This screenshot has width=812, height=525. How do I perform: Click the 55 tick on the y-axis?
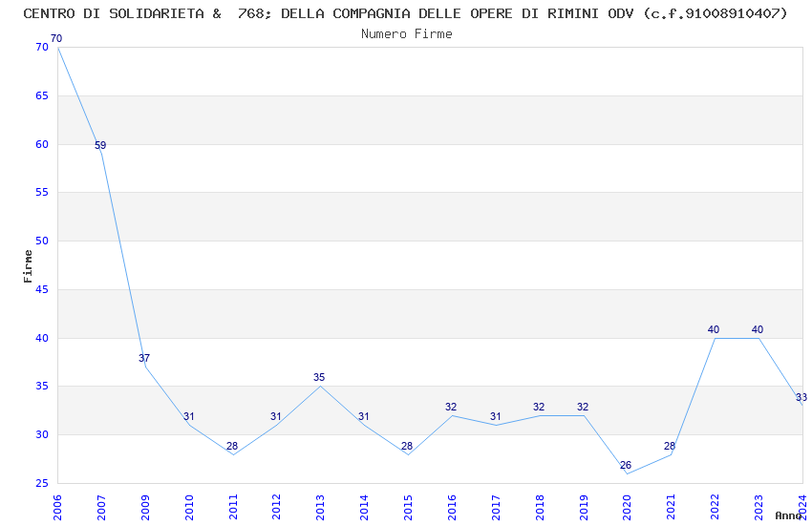coord(42,193)
